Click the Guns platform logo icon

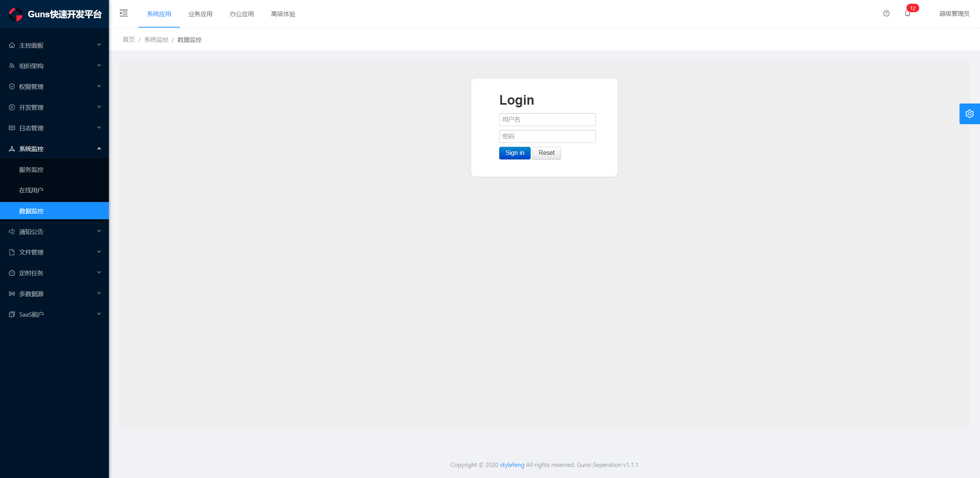click(16, 14)
